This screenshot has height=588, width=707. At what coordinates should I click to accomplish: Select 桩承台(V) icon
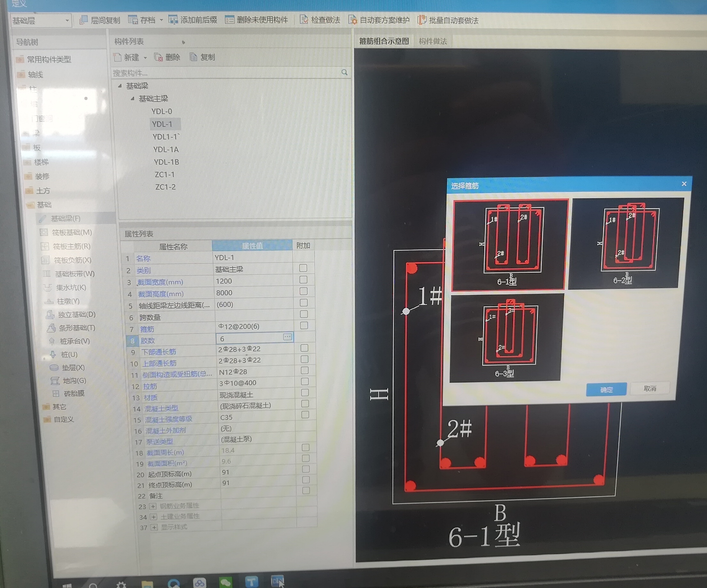click(x=52, y=341)
